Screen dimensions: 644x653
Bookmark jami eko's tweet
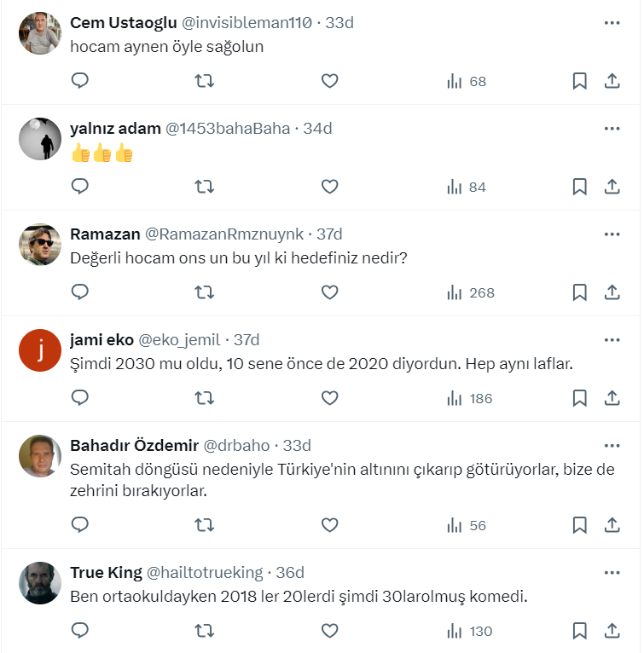point(579,398)
